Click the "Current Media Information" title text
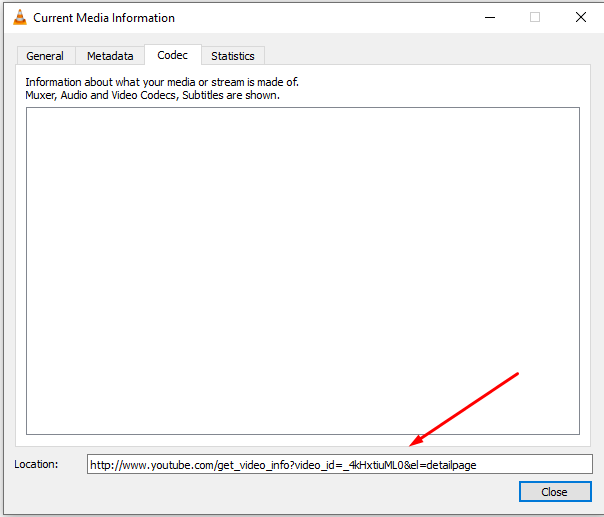The width and height of the screenshot is (604, 517). 104,18
